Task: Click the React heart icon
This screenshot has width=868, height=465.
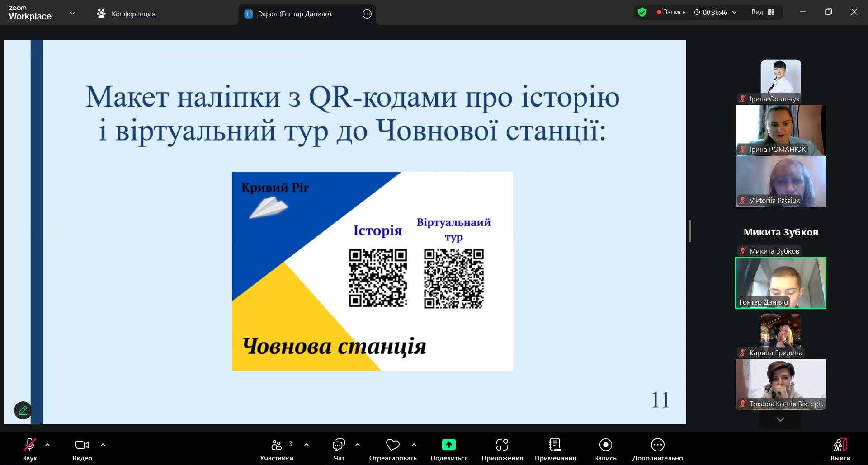Action: click(392, 445)
